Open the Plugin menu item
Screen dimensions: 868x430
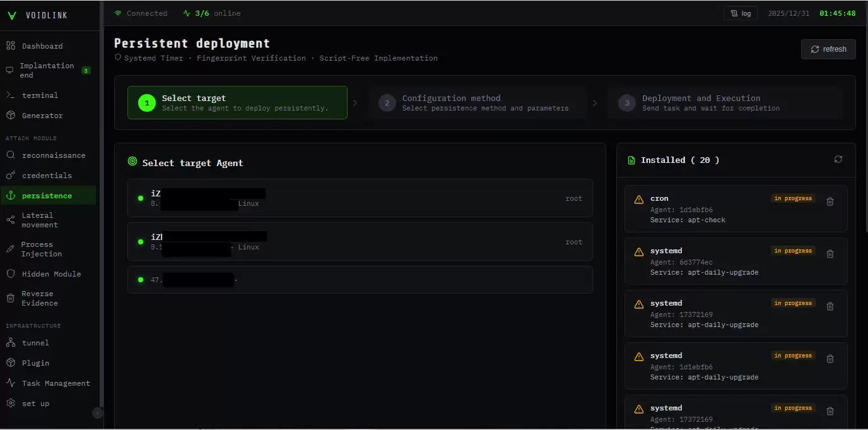(35, 363)
